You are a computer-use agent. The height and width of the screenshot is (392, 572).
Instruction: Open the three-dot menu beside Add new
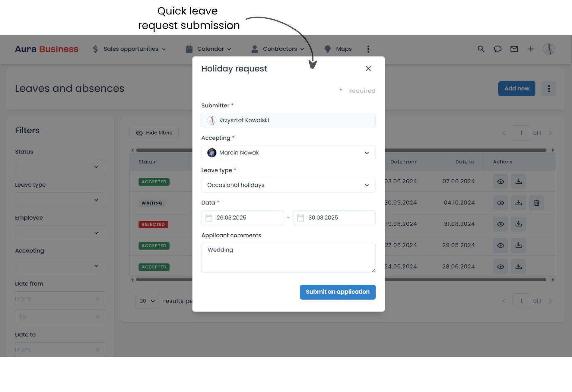549,88
